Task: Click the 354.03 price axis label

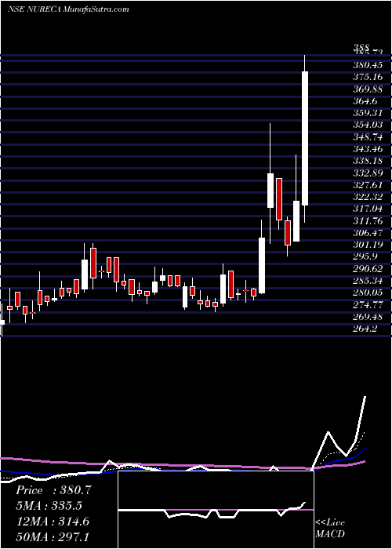Action: coord(368,125)
